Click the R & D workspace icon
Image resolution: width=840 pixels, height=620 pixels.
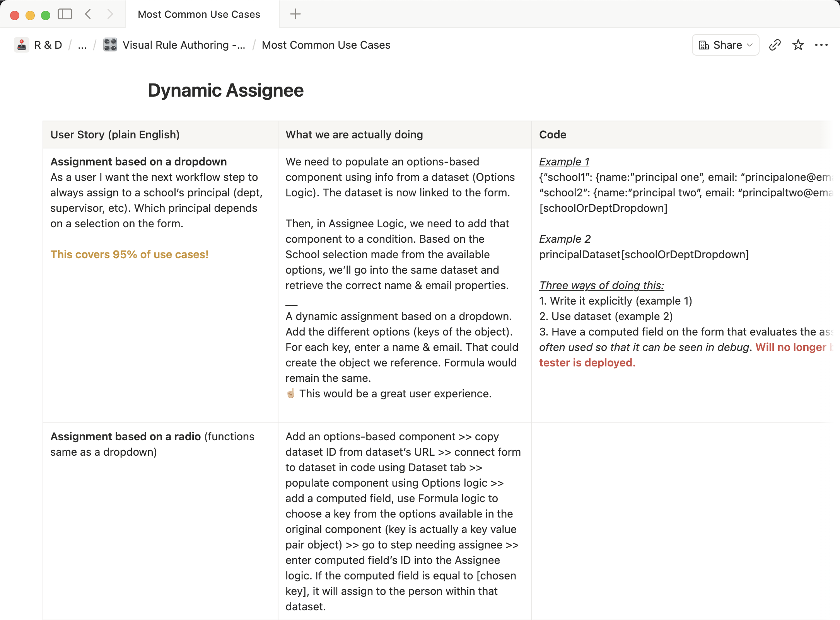22,45
